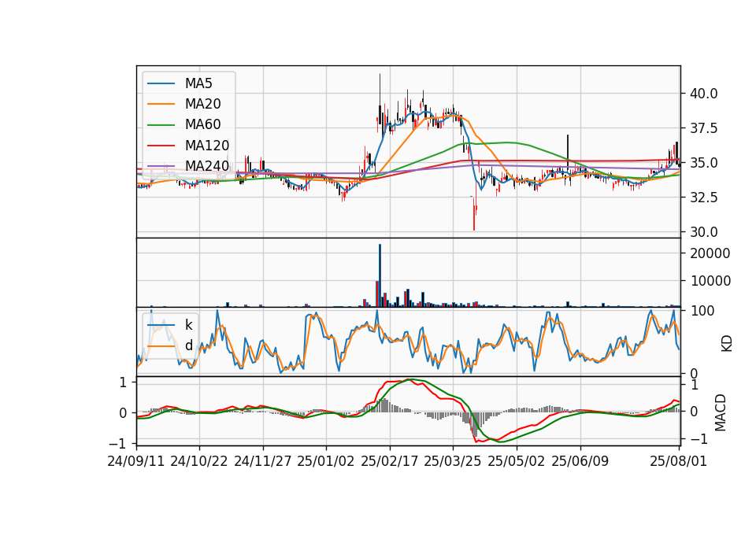
Task: Click the MA60 legend label
Action: coord(202,125)
